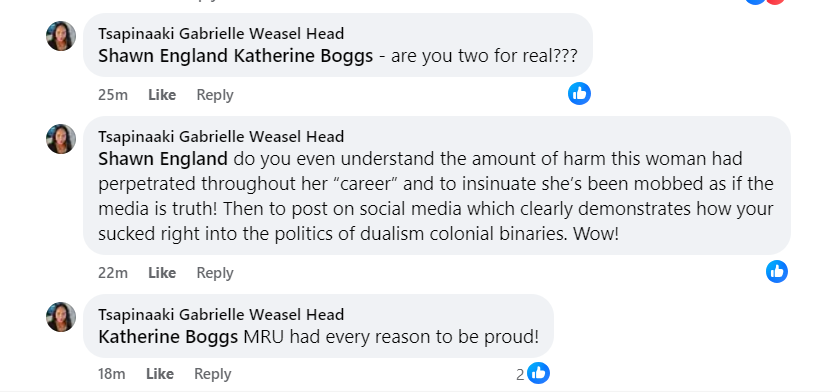The height and width of the screenshot is (392, 832).
Task: Click profile avatar beside 'MRU had every reason' comment
Action: point(61,317)
